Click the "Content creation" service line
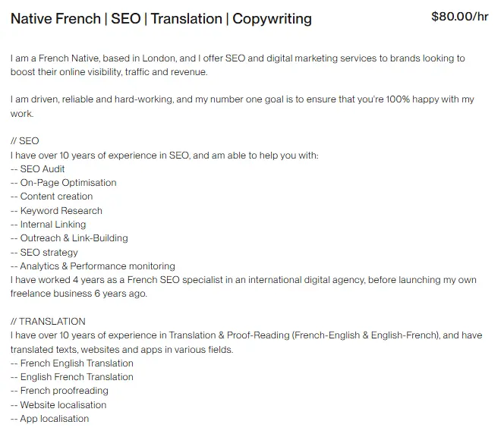Image resolution: width=504 pixels, height=434 pixels. [56, 197]
